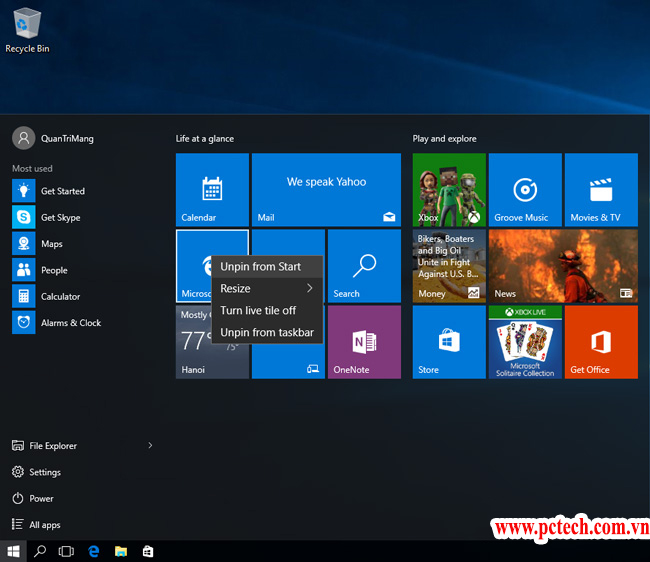Launch the Store tile
650x562 pixels.
click(x=449, y=342)
